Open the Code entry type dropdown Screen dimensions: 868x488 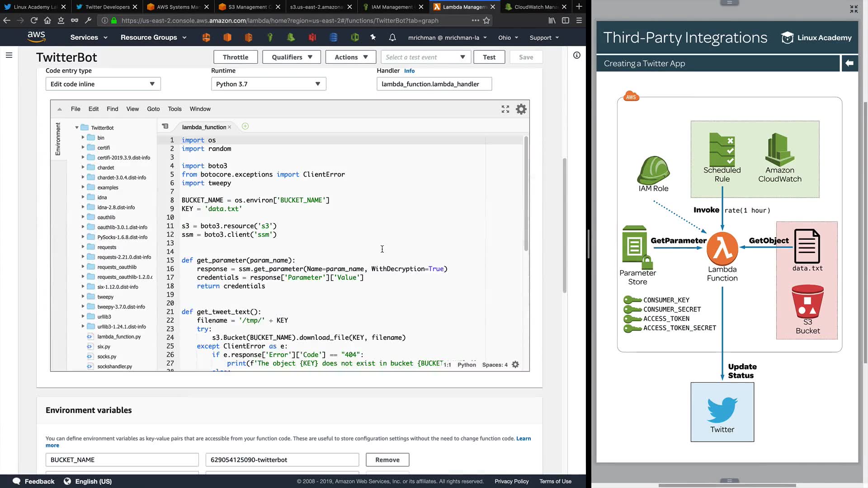pos(103,84)
